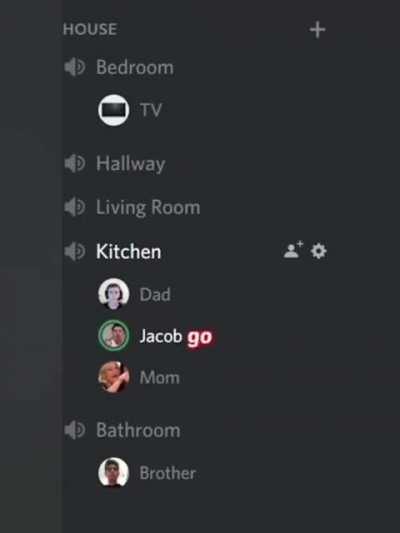Open the Kitchen channel settings gear
Image resolution: width=400 pixels, height=533 pixels.
318,251
